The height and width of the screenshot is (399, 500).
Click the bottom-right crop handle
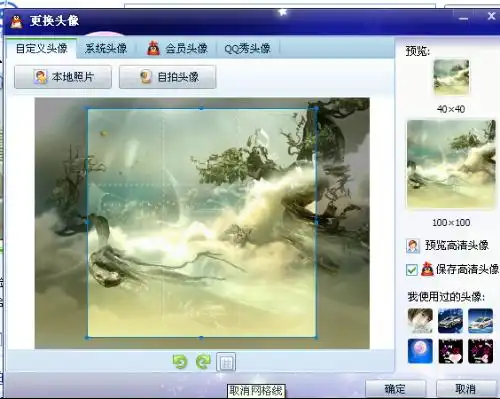click(316, 337)
